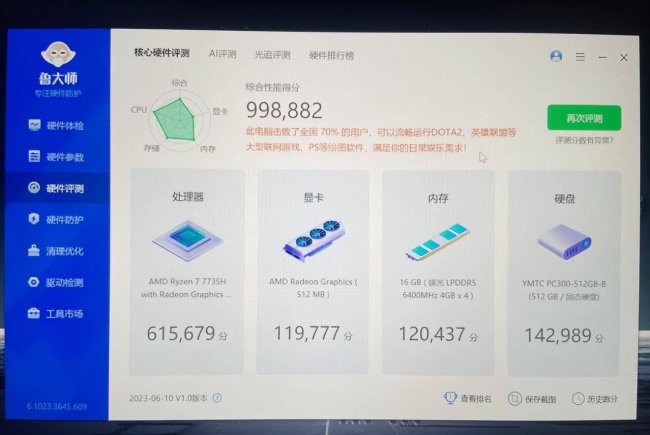This screenshot has width=650, height=435.
Task: Open the user account avatar icon
Action: [556, 56]
